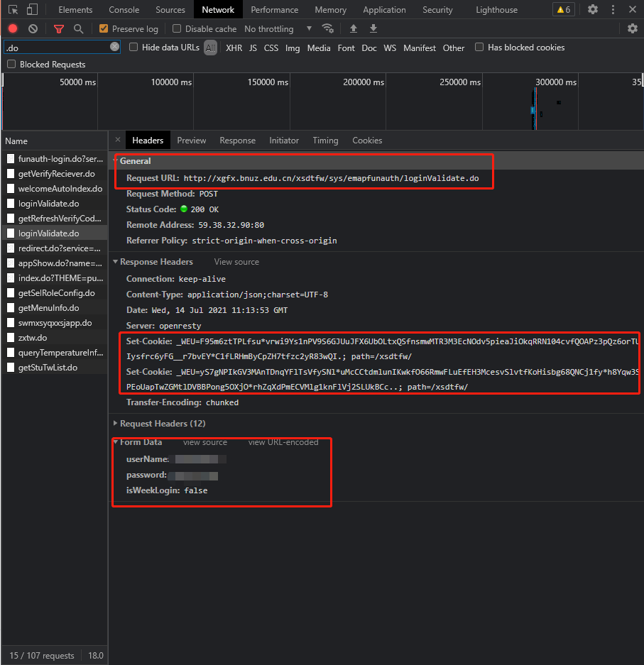Click 300000 ms marker on overview timeline
This screenshot has width=644, height=665.
(556, 82)
